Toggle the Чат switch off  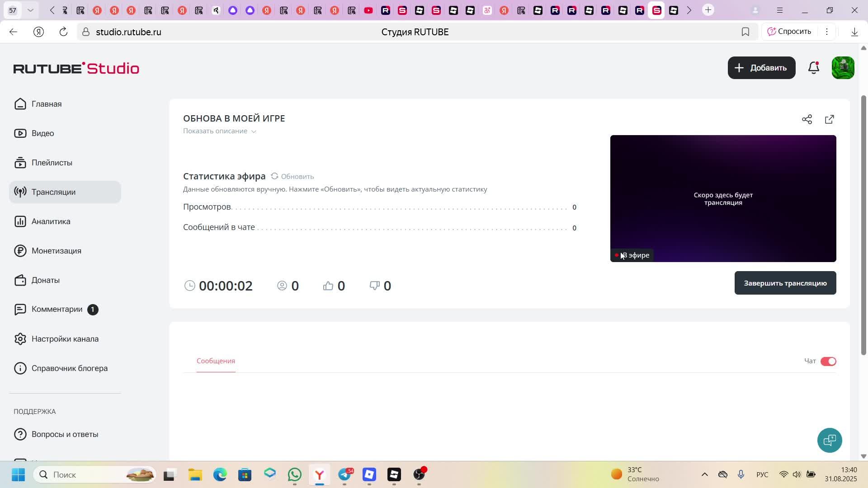coord(828,361)
